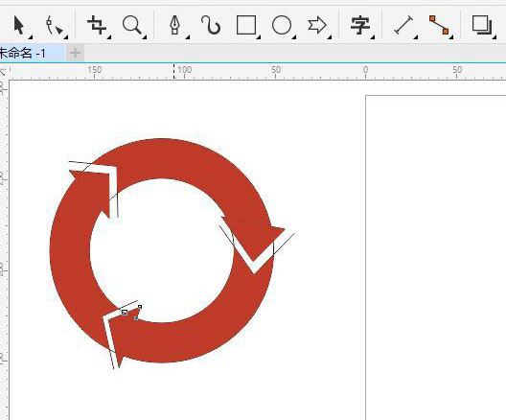
Task: Select the Ellipse tool
Action: point(282,25)
